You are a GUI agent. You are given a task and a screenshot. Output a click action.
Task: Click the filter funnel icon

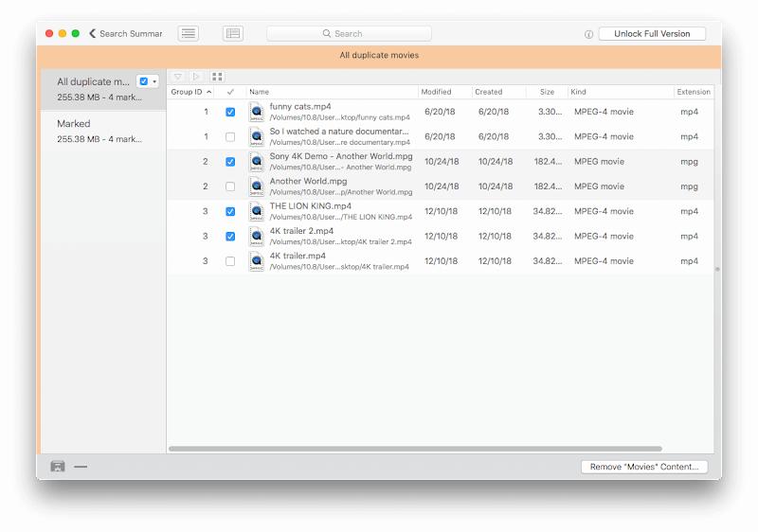pos(178,77)
